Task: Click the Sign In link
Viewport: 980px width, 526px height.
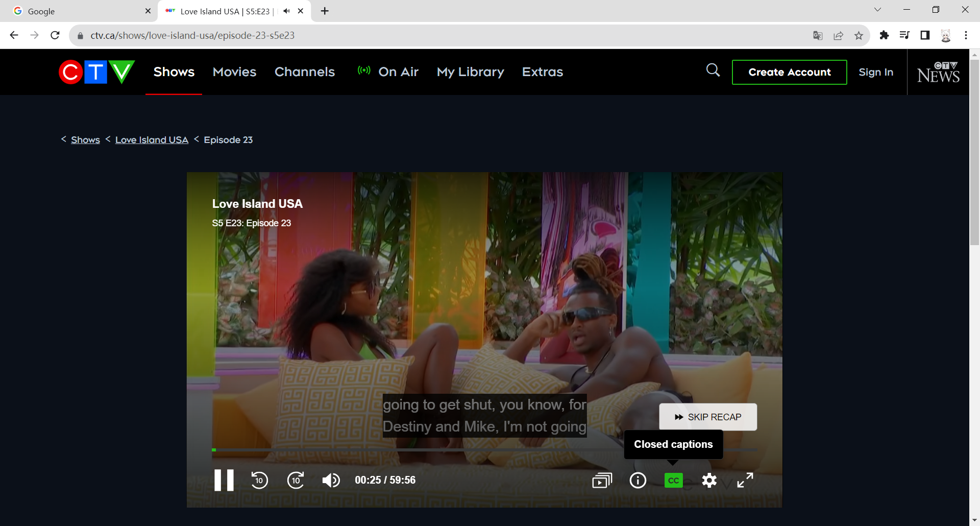Action: pos(876,72)
